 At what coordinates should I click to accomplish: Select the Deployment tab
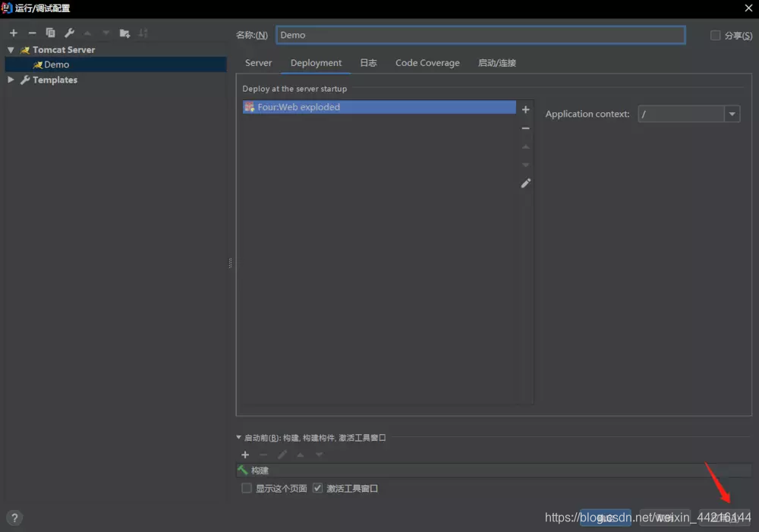coord(316,63)
